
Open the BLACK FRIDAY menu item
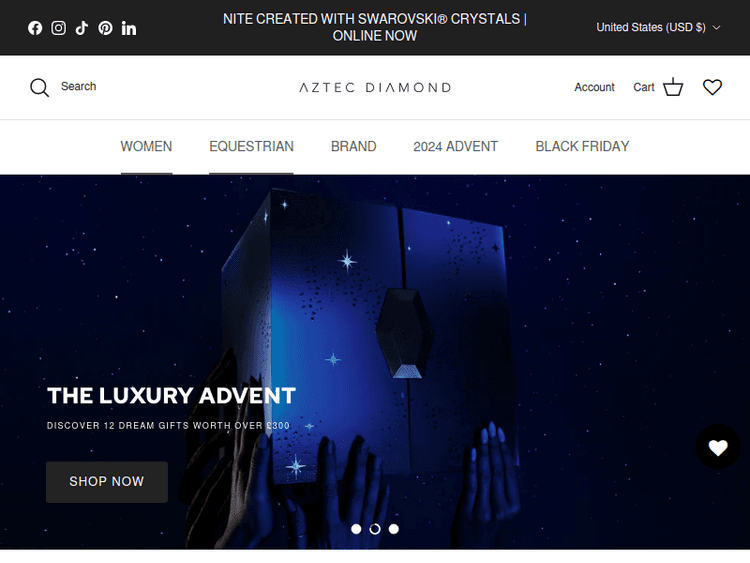tap(582, 146)
